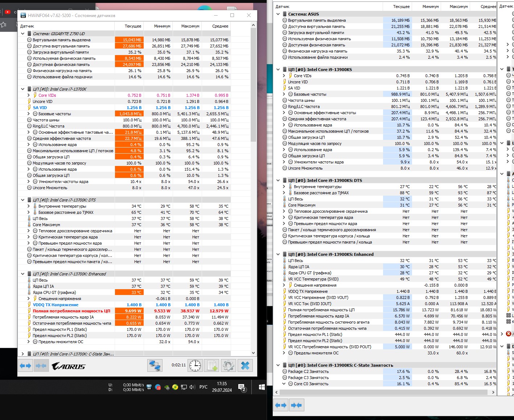Collapse the Intel Core i7-13700K: DTS section
The image size is (514, 420).
click(22, 200)
